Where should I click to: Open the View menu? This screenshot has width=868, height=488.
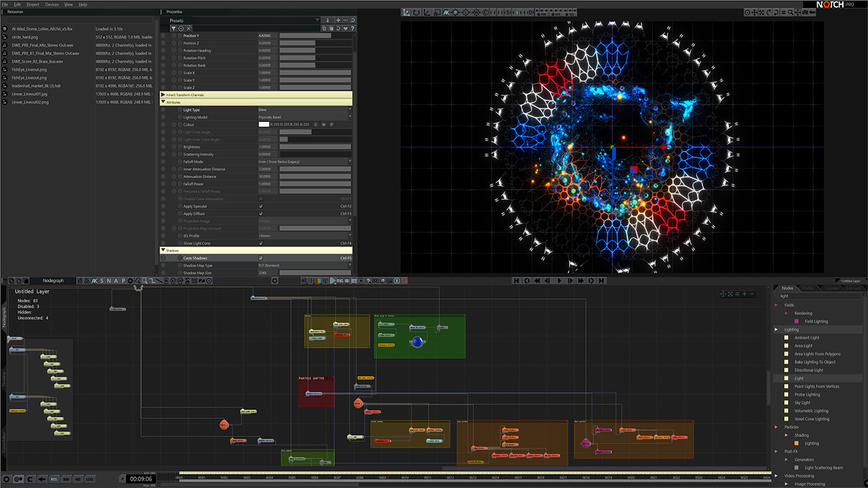pyautogui.click(x=68, y=4)
